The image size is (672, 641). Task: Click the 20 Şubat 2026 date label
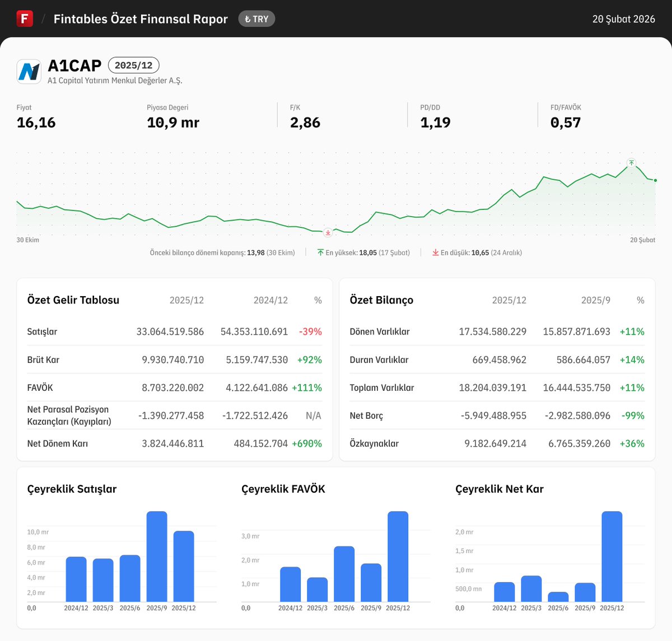[623, 18]
